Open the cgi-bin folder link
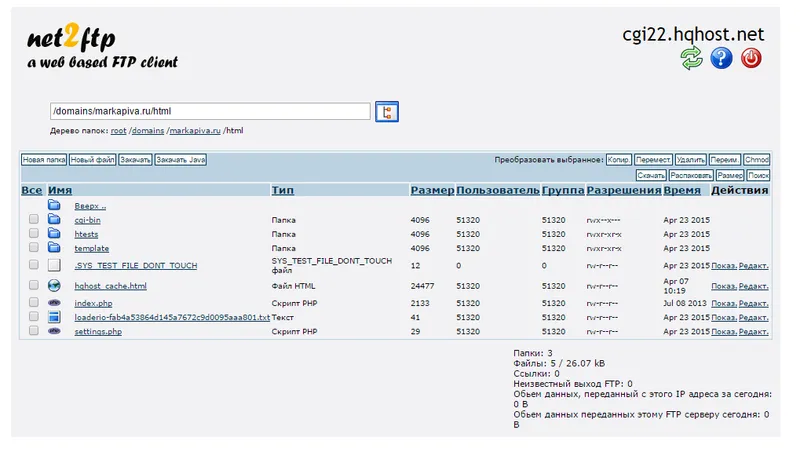The height and width of the screenshot is (473, 800). pos(87,220)
